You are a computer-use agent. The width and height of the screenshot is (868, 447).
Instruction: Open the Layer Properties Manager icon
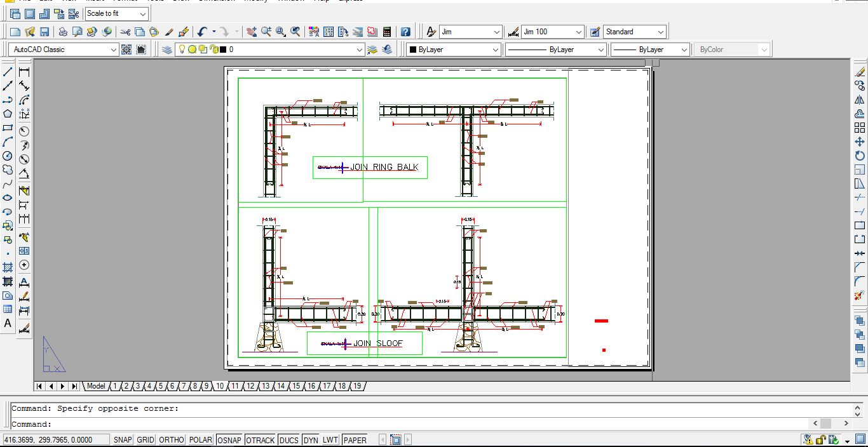coord(167,50)
